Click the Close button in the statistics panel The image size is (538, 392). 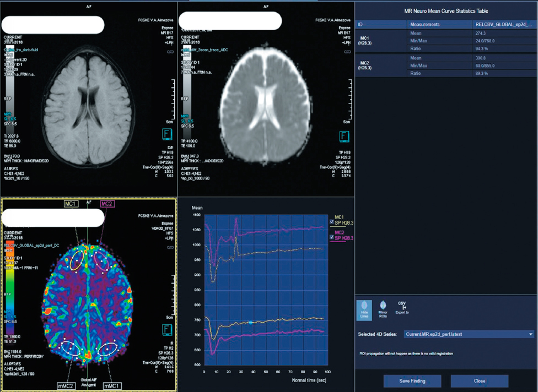(479, 381)
